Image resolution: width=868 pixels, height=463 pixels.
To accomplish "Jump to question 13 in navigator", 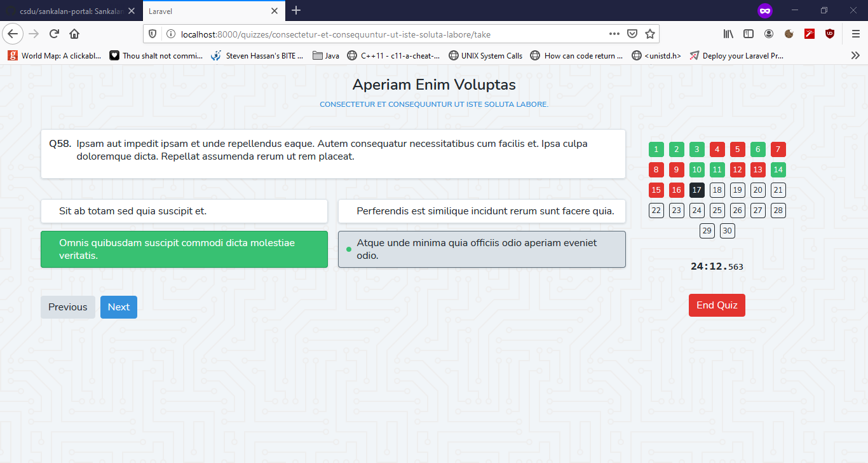I will pos(758,170).
